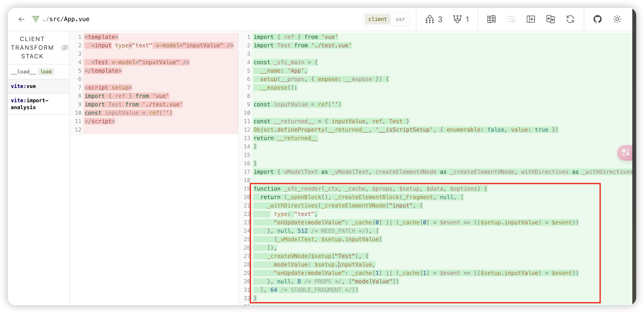Select the vite:import-analysis transform step
644x313 pixels.
29,104
